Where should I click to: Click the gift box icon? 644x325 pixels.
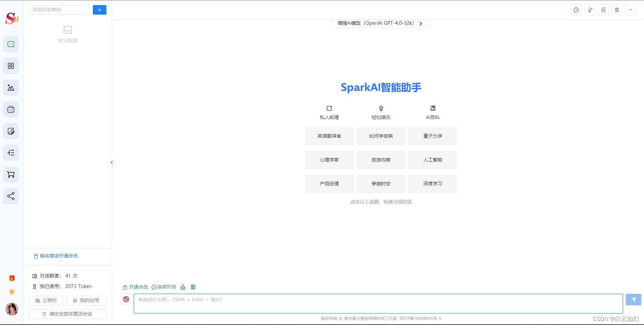[12, 278]
